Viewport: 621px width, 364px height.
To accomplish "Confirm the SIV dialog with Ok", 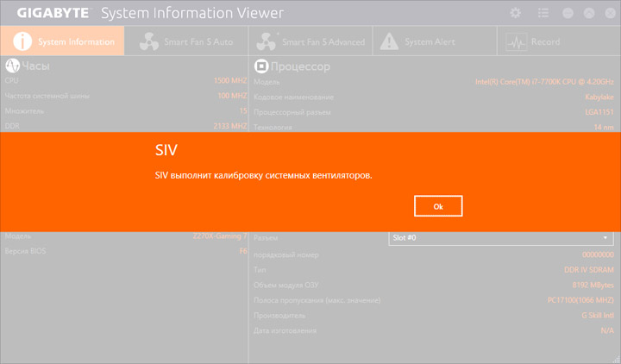I will [x=438, y=206].
